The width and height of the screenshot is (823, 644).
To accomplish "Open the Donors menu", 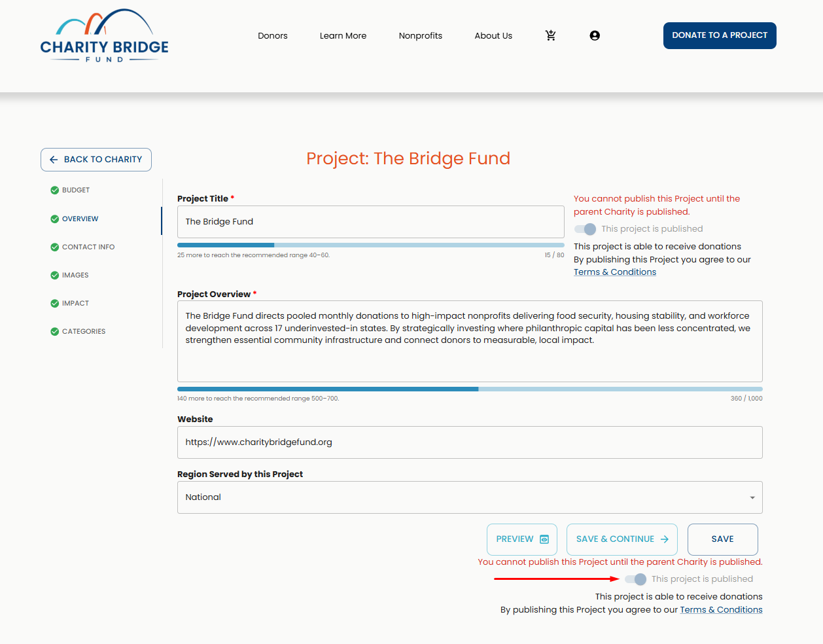I will [x=273, y=36].
